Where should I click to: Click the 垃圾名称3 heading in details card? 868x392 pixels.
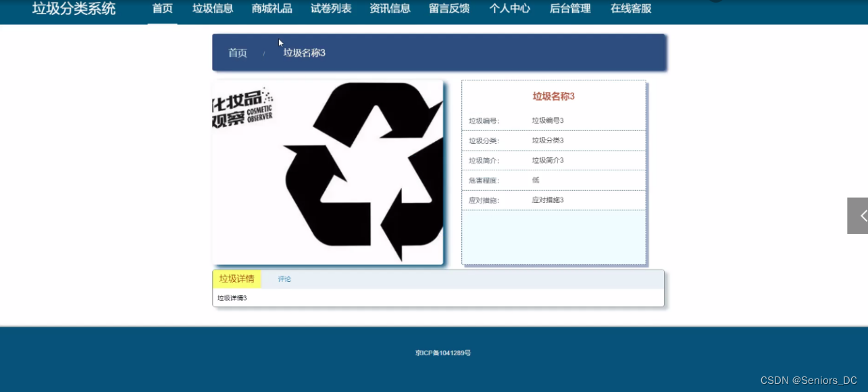click(553, 97)
